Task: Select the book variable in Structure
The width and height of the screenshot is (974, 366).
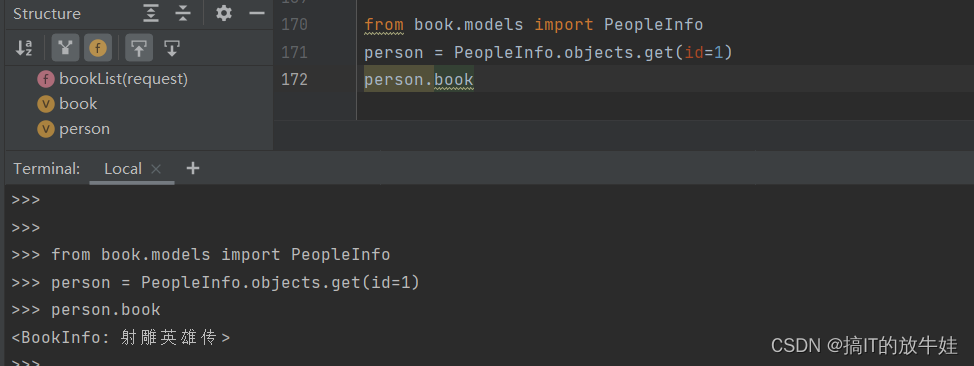Action: (x=67, y=104)
